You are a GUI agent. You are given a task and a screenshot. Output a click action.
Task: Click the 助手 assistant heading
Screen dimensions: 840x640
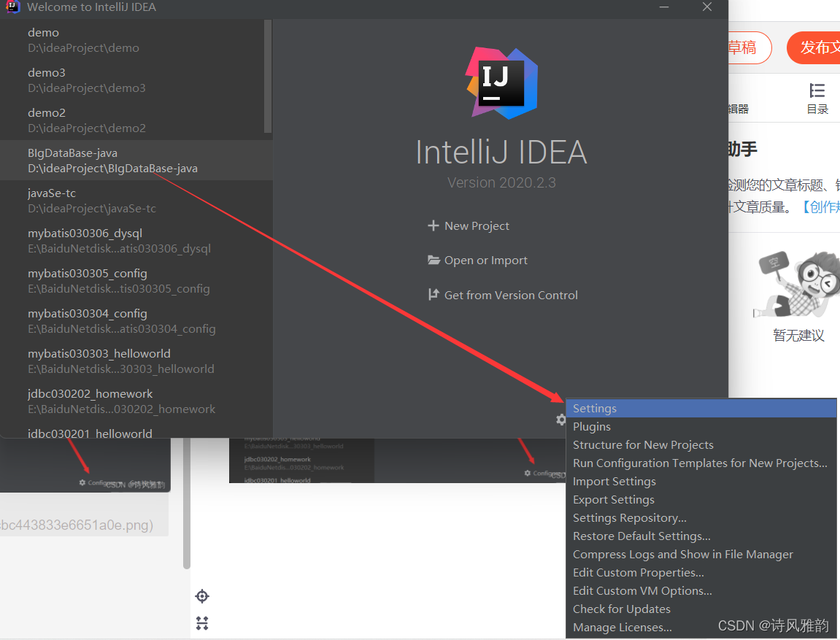coord(742,149)
